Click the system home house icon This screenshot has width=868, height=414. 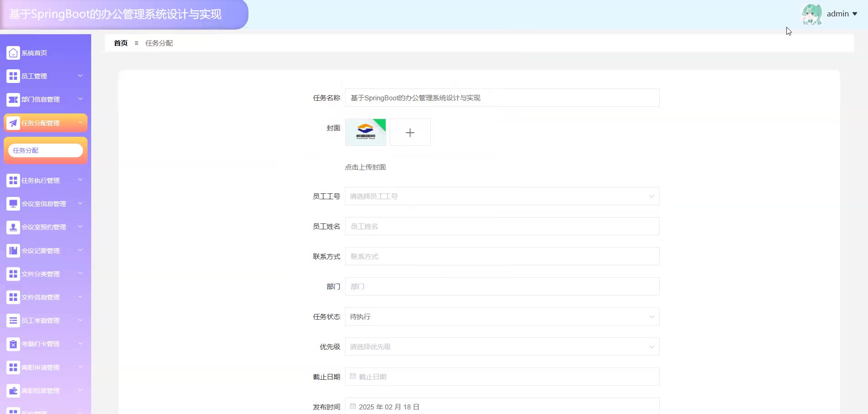click(x=13, y=53)
